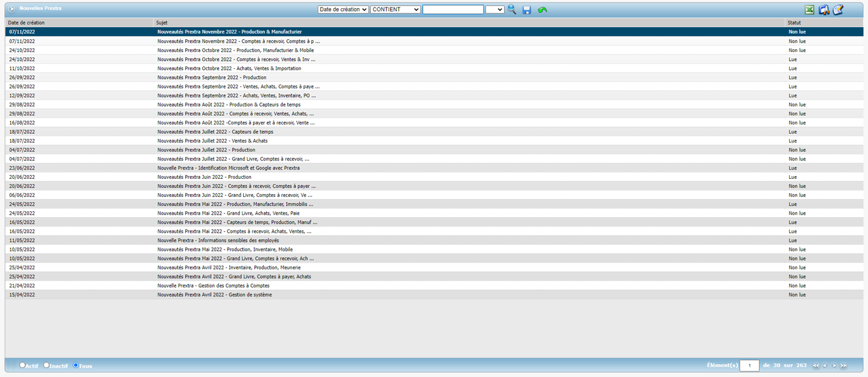Click the green undo arrow icon
The width and height of the screenshot is (868, 377).
542,10
